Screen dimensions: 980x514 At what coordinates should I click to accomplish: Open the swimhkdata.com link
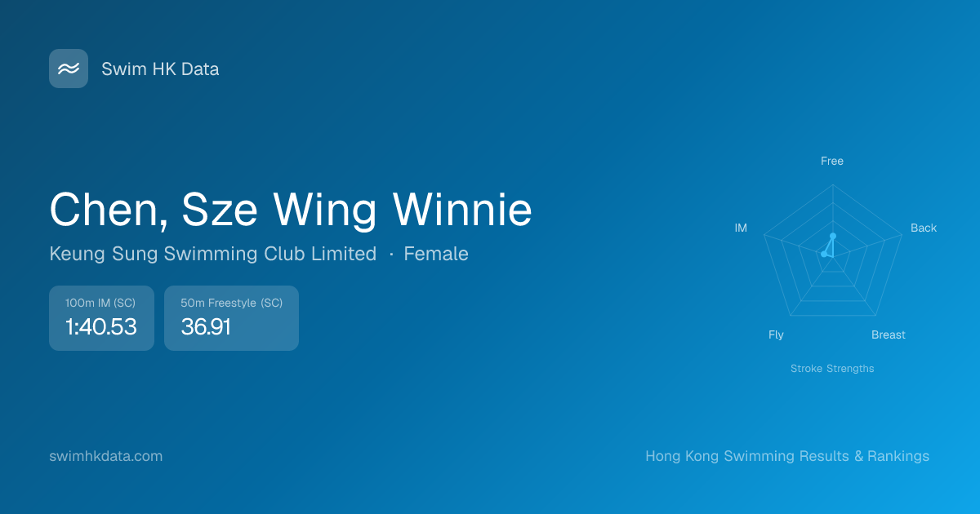click(x=106, y=456)
